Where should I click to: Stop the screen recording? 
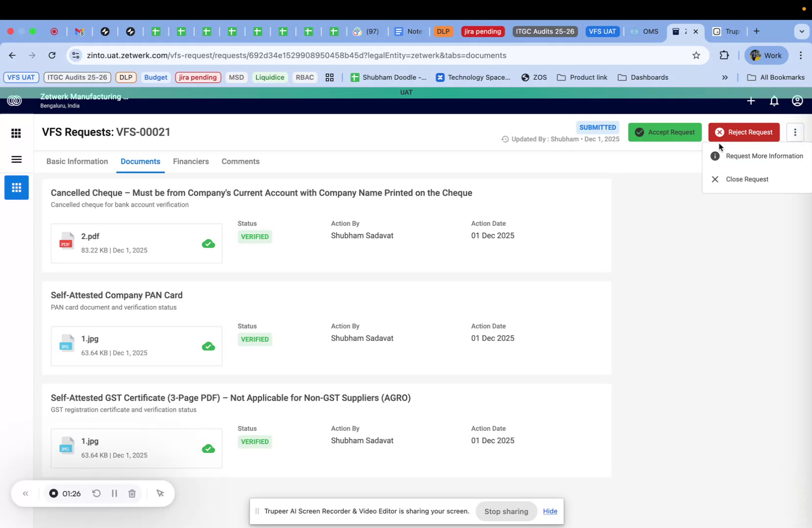(x=53, y=493)
